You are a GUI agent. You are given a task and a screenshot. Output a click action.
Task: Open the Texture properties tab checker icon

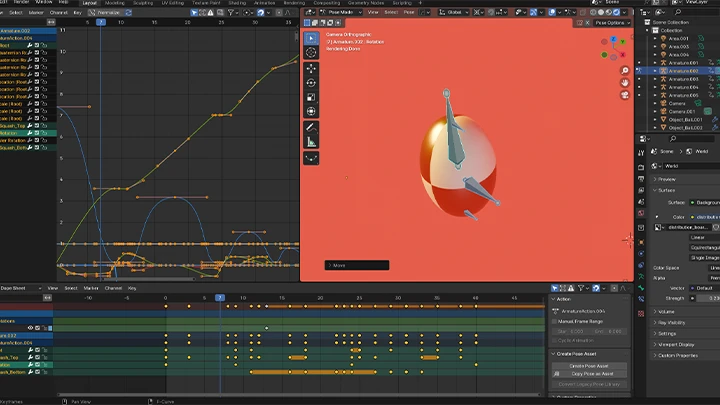point(641,314)
